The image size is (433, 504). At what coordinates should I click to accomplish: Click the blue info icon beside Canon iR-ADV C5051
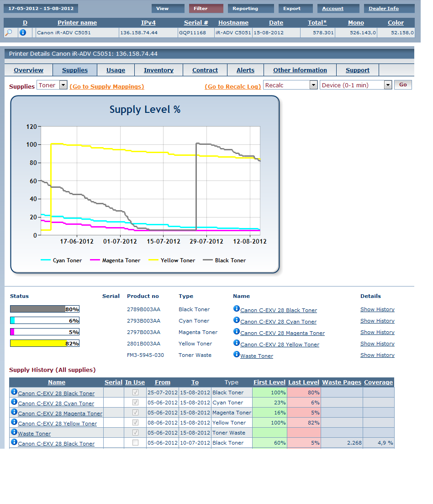(x=23, y=32)
